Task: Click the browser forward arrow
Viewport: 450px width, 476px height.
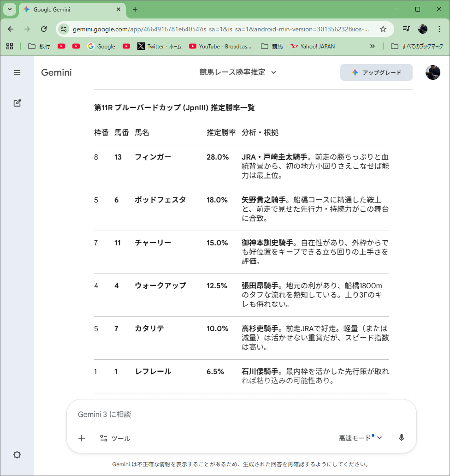Action: click(x=27, y=29)
